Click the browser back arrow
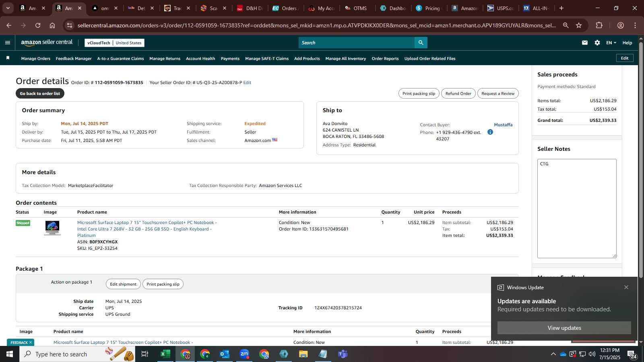 pyautogui.click(x=9, y=25)
